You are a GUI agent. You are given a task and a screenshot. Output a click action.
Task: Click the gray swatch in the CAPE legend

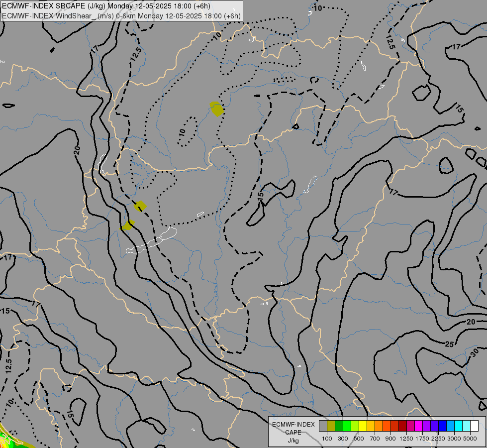[x=323, y=426]
